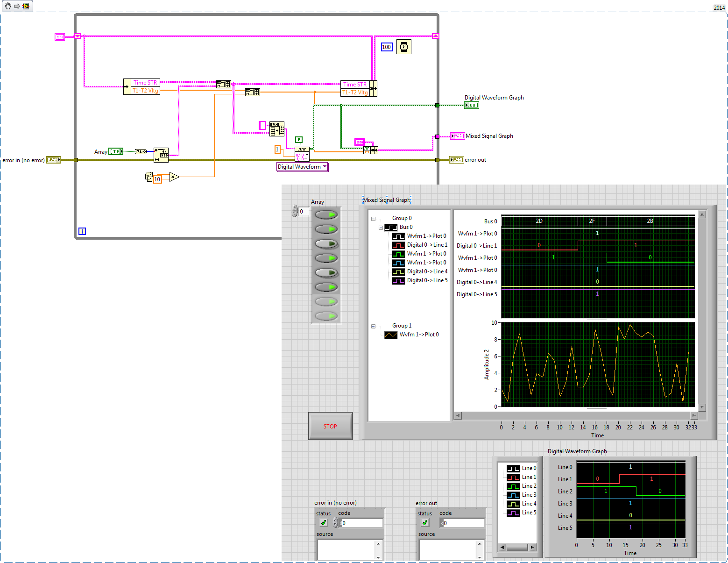
Task: Click the loop iteration terminal i
Action: [82, 231]
